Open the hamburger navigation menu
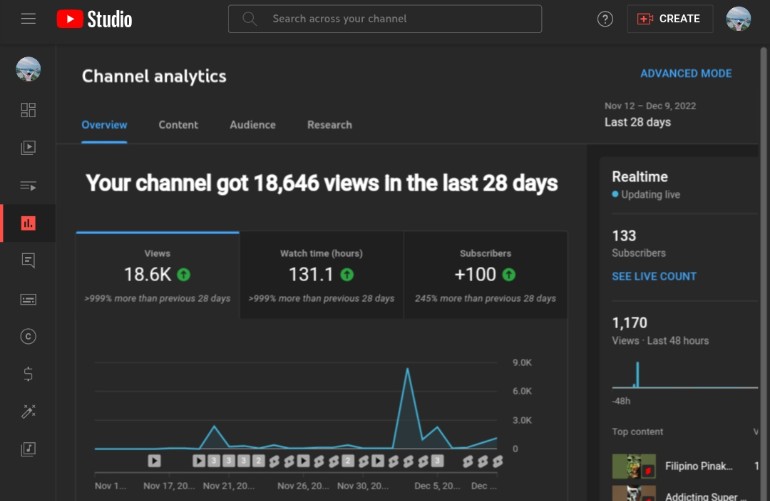Viewport: 770px width, 501px height. tap(28, 19)
